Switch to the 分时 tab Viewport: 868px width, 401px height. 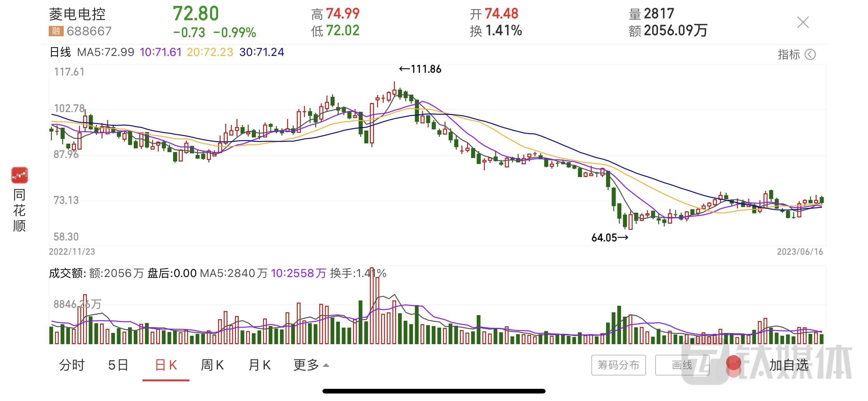click(x=72, y=365)
